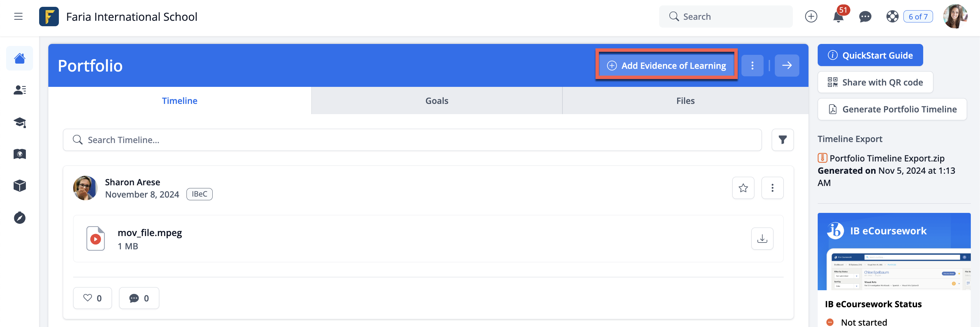Switch to the Files tab
This screenshot has height=327, width=980.
685,101
